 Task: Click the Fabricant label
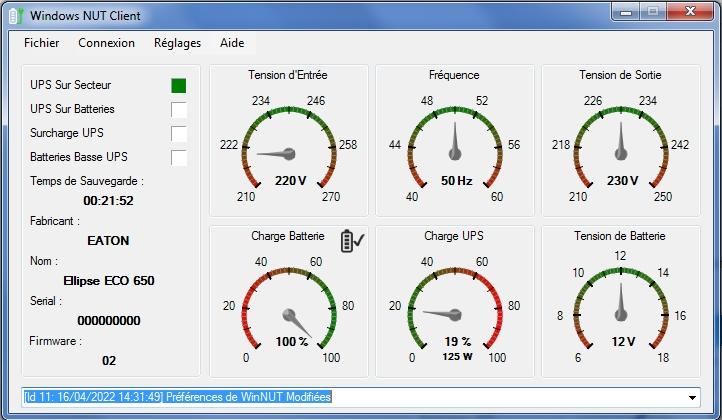click(x=55, y=221)
